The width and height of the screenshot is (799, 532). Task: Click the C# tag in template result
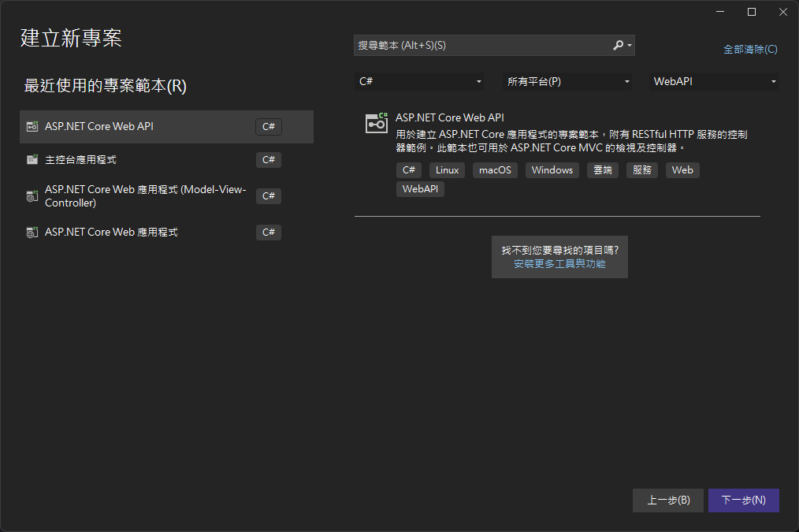click(x=409, y=170)
